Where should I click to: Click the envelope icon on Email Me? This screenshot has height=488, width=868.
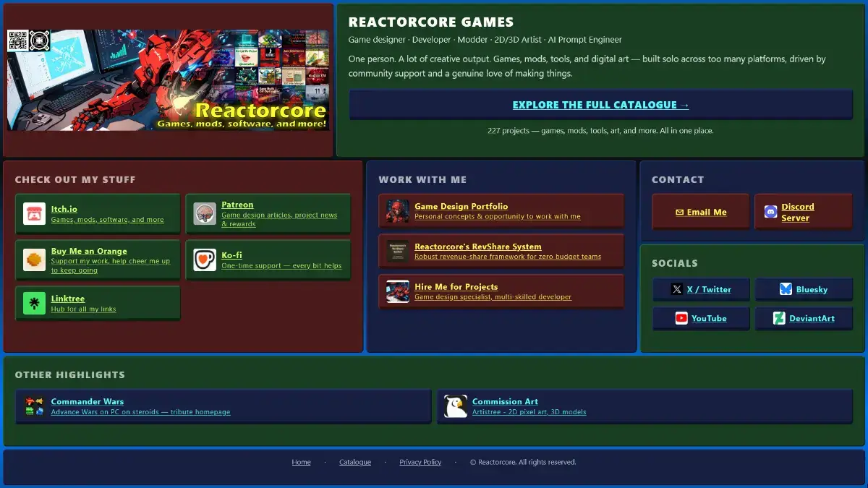tap(679, 213)
